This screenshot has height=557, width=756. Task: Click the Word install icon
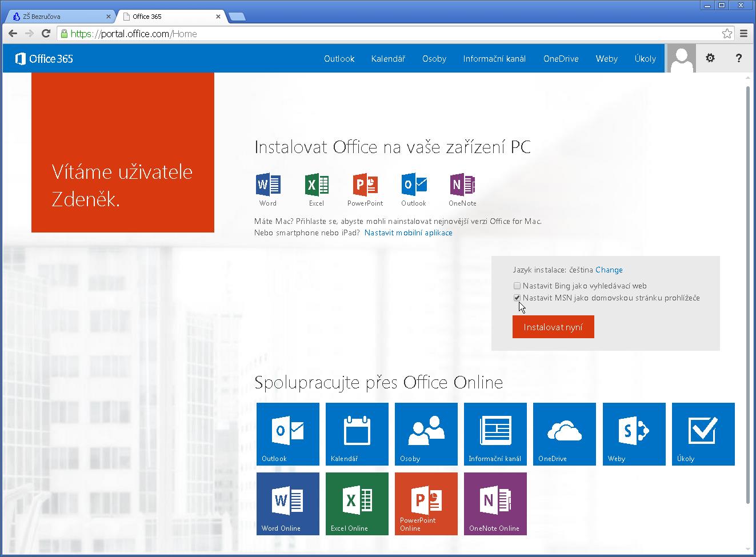(267, 185)
